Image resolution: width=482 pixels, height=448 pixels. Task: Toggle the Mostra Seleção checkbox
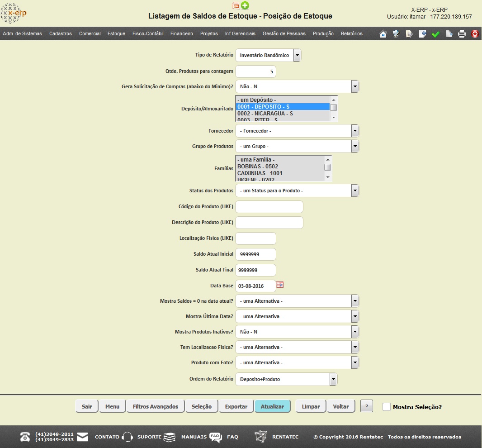(387, 407)
